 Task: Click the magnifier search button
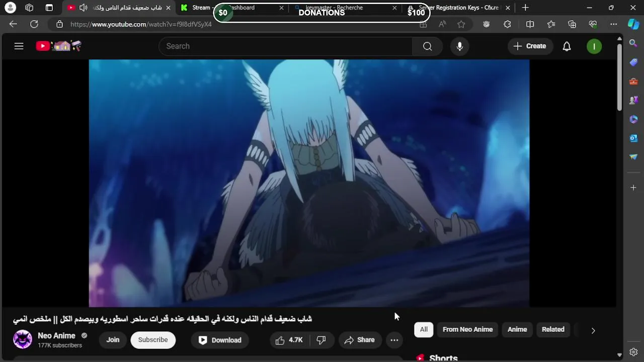click(427, 46)
